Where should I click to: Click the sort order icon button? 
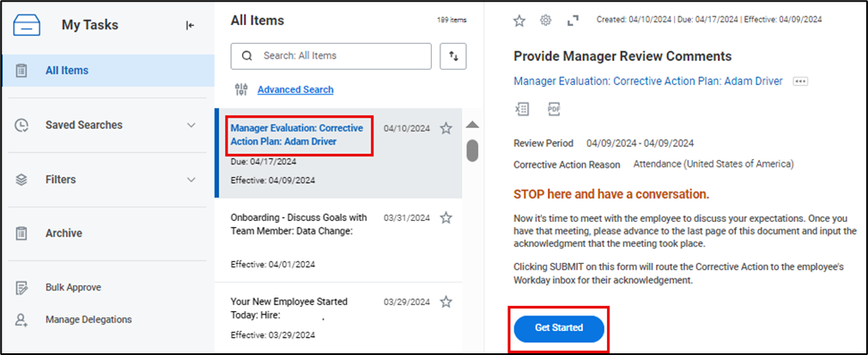coord(452,56)
